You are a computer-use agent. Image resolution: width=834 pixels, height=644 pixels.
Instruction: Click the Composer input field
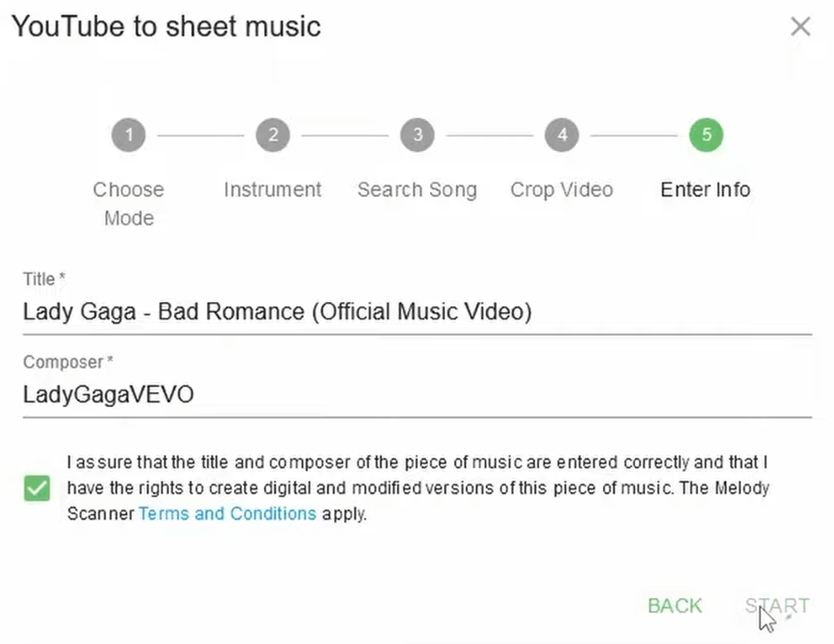tap(417, 395)
